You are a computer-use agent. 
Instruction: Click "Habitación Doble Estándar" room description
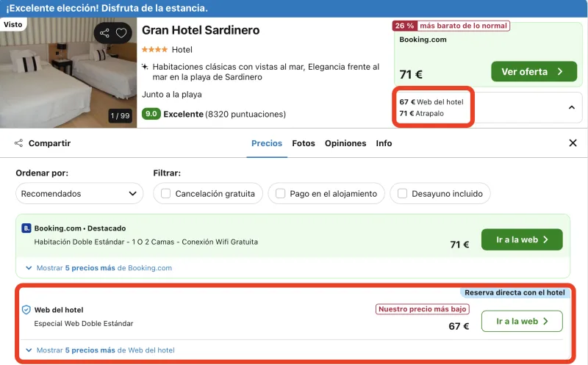tap(146, 242)
